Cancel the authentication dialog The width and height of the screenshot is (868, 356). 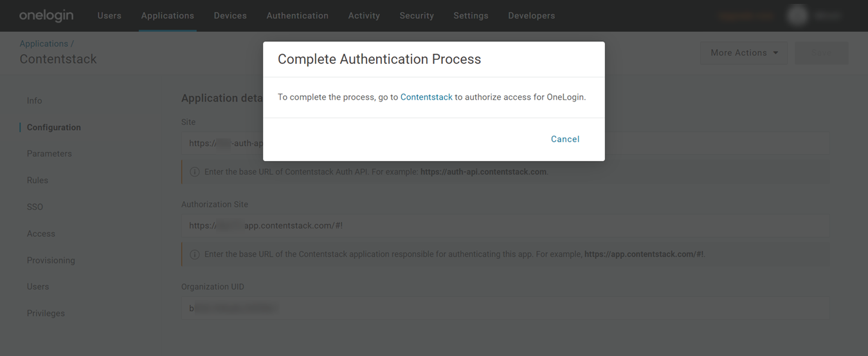coord(565,139)
